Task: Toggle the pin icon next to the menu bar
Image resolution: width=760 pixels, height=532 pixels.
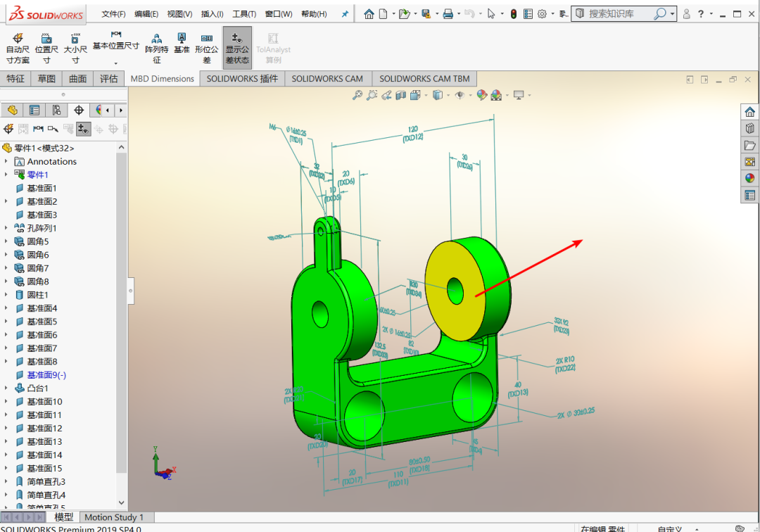Action: (345, 14)
